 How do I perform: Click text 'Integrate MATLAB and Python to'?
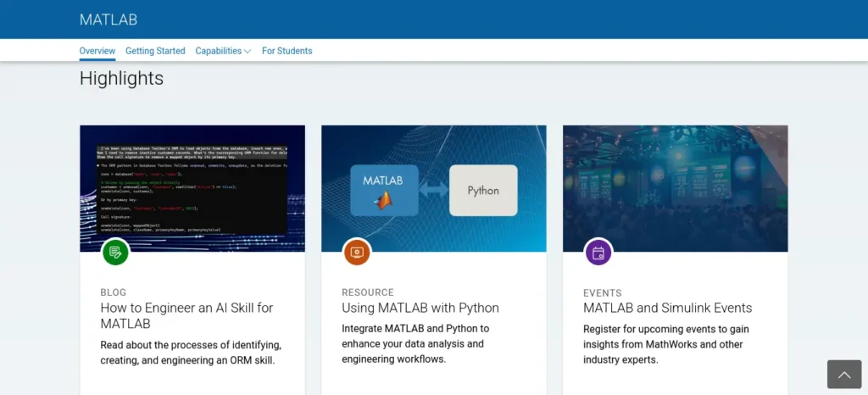[x=415, y=329]
